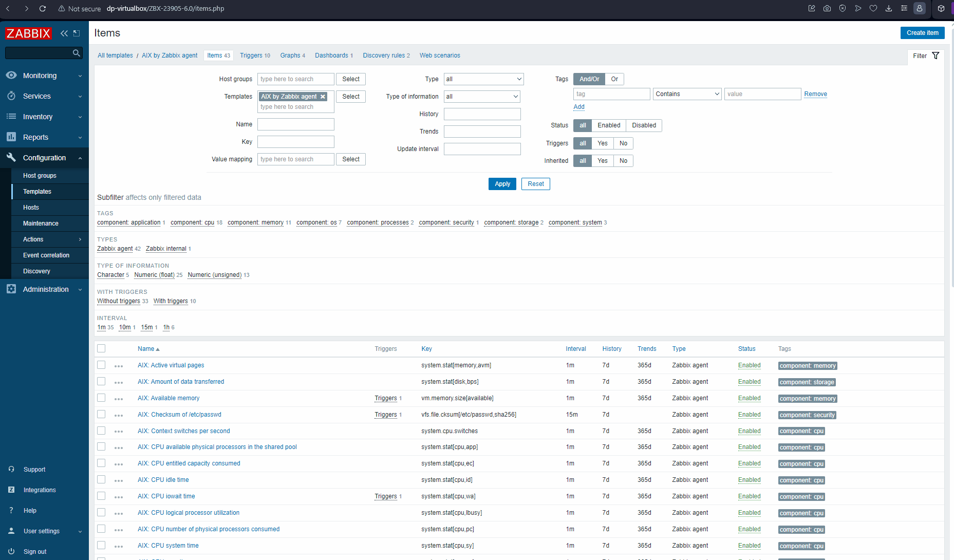Click the Key filter input field
The width and height of the screenshot is (954, 560).
pos(296,142)
